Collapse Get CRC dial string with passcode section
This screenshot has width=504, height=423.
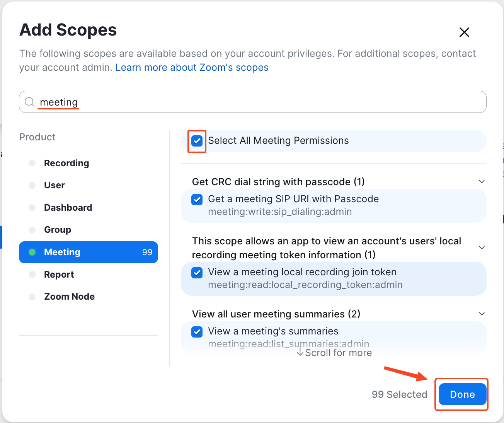pyautogui.click(x=482, y=182)
